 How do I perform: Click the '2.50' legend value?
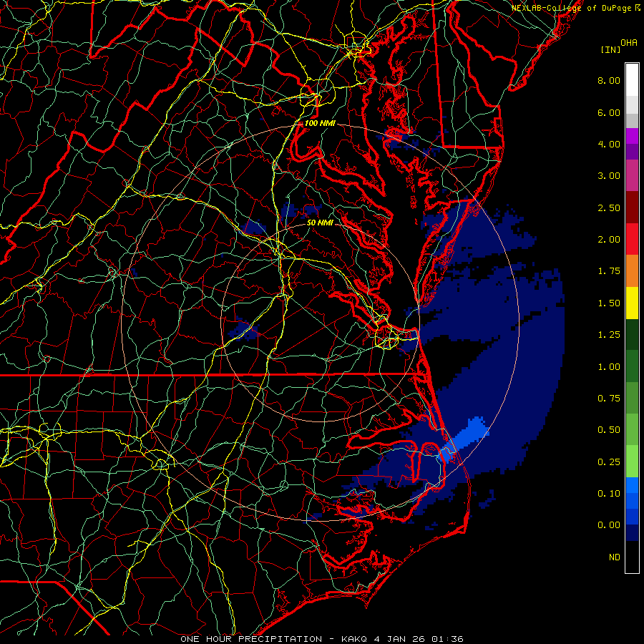(609, 208)
